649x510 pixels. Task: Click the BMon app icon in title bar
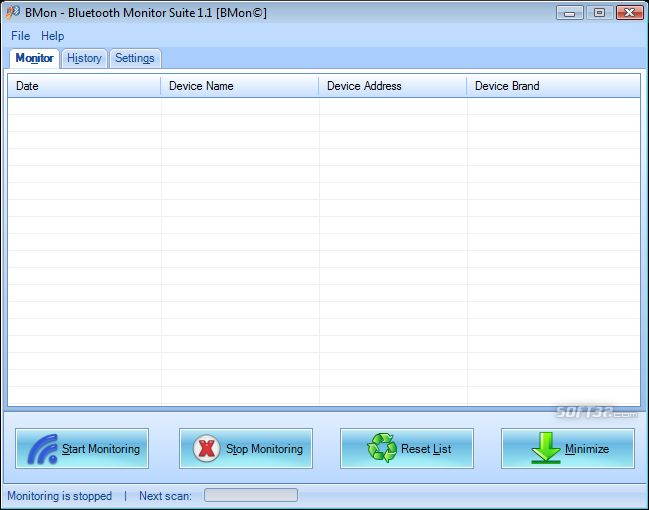click(12, 12)
